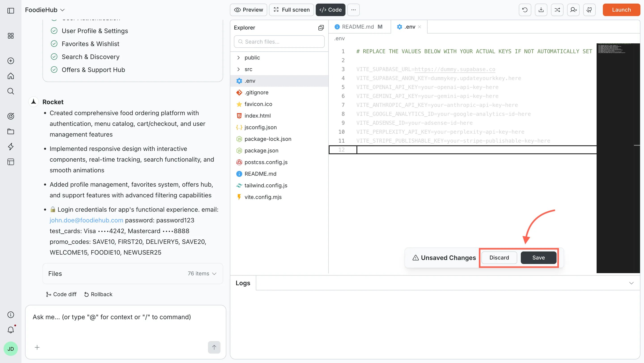Click the plus attachment icon in chat

(x=37, y=347)
